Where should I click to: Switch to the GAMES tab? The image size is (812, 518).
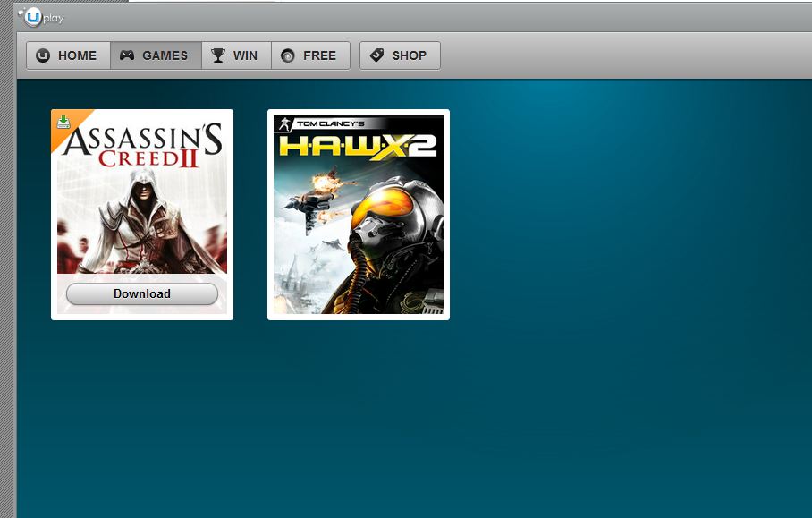pyautogui.click(x=156, y=55)
